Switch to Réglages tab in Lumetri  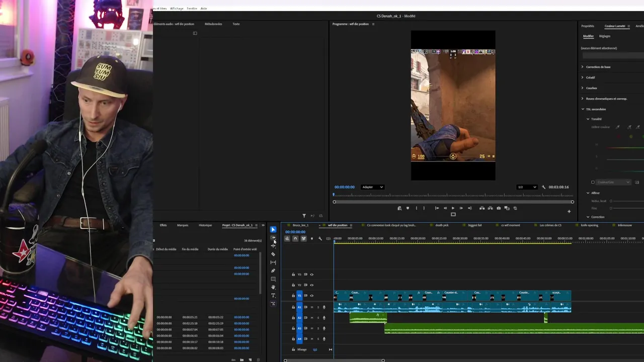605,36
